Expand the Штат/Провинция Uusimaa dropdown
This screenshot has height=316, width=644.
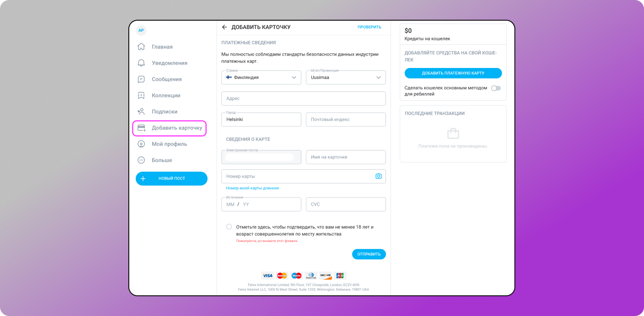coord(346,78)
